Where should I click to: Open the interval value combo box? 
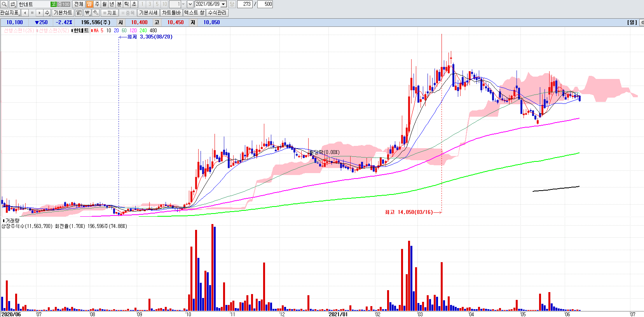tap(178, 4)
